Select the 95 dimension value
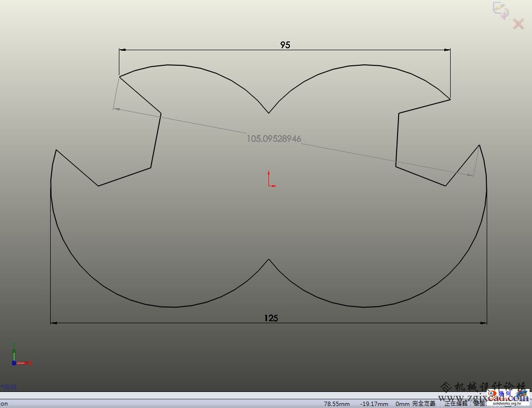 (x=285, y=45)
